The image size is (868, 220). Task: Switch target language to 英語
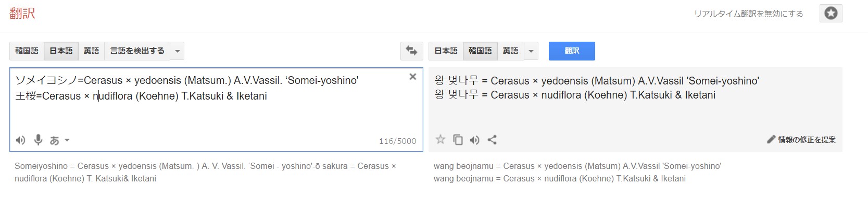click(510, 51)
